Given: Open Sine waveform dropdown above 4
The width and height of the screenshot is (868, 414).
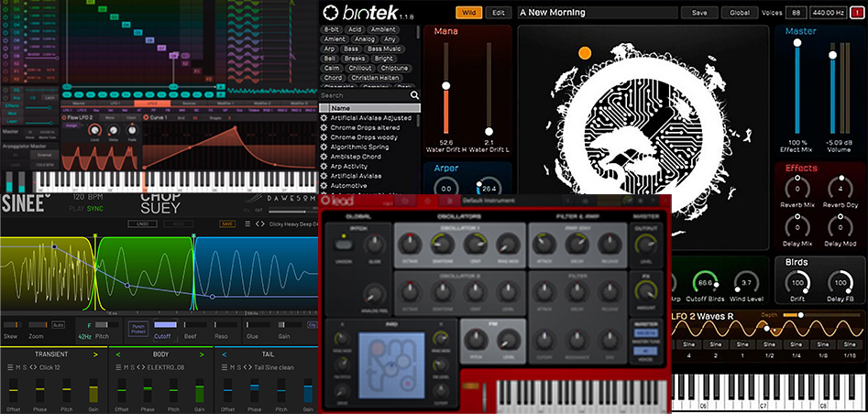Looking at the screenshot, I should click(688, 344).
